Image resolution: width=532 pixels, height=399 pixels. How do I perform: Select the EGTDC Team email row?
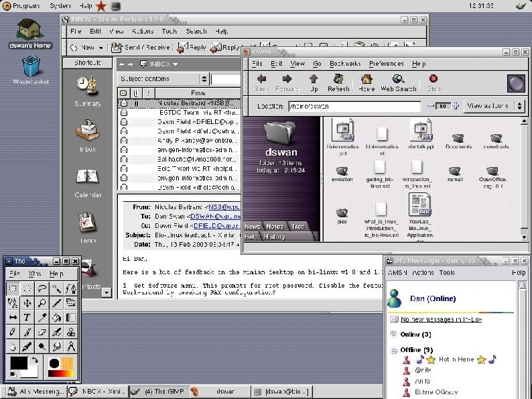pos(179,113)
